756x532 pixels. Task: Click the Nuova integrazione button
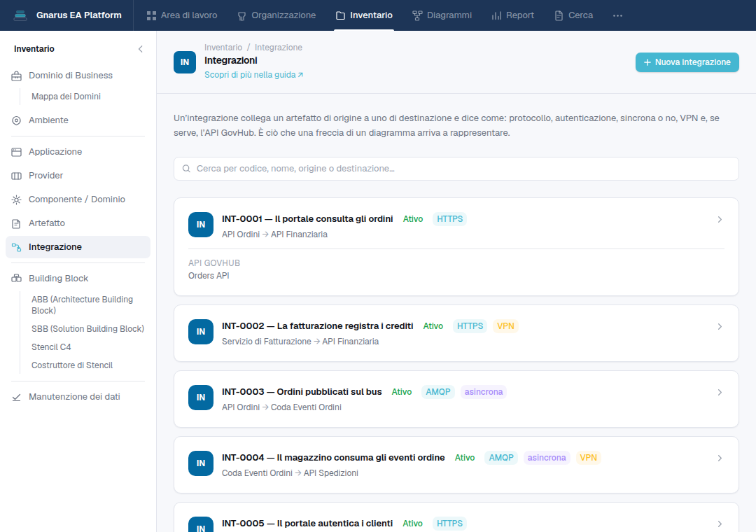[x=687, y=62]
